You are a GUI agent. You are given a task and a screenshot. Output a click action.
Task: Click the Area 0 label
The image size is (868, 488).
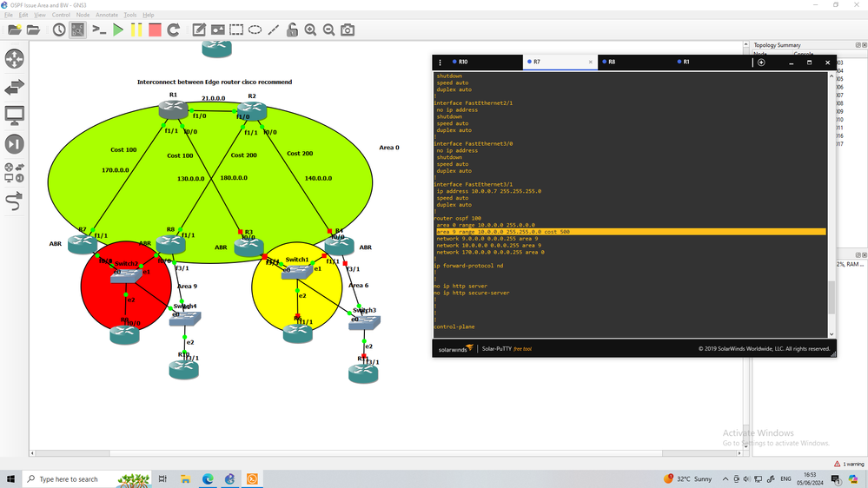[x=389, y=148]
